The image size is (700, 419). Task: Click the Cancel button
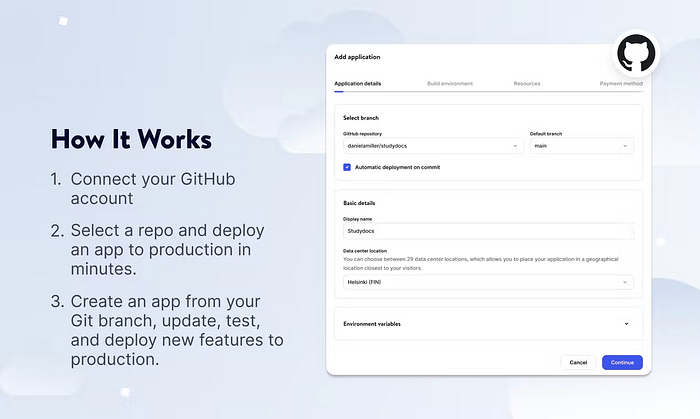[578, 362]
